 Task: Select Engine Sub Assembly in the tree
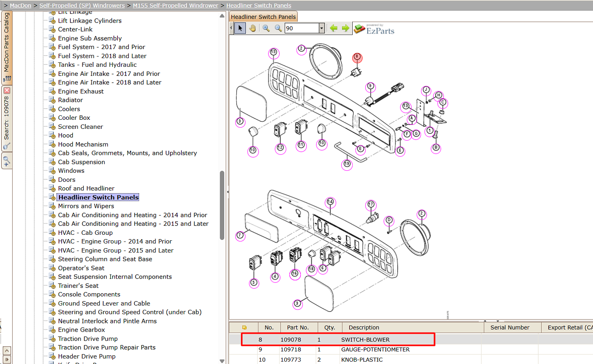[90, 38]
